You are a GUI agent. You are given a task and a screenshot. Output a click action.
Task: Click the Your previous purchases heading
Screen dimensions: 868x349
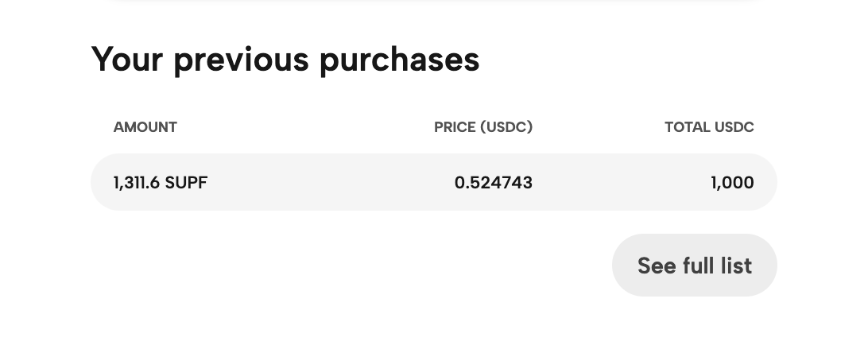[285, 60]
